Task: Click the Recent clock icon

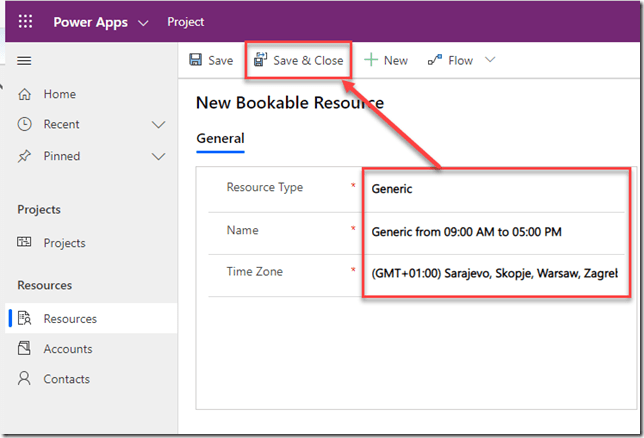Action: (x=25, y=125)
